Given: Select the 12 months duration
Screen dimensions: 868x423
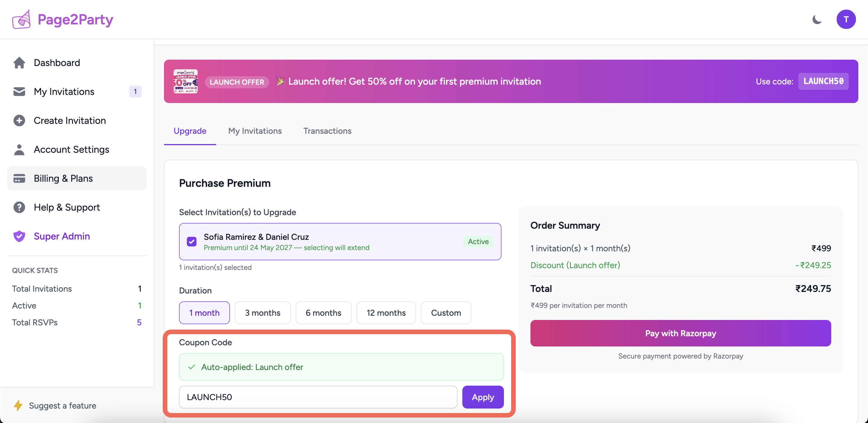Looking at the screenshot, I should pos(386,313).
